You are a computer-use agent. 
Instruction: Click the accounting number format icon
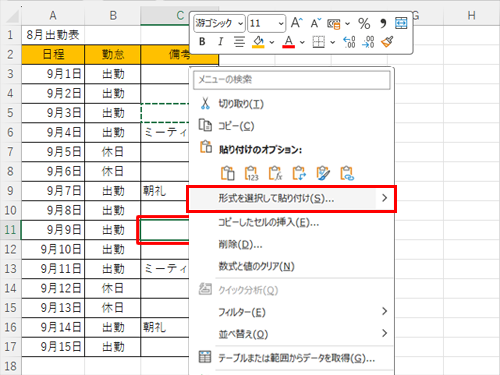334,24
